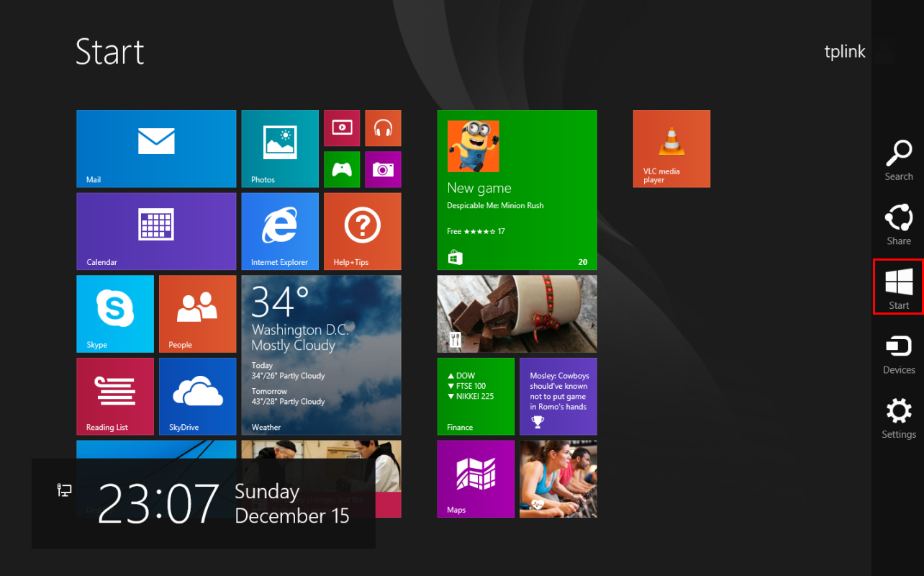Viewport: 924px width, 576px height.
Task: Open the magenta Camera tile
Action: tap(383, 169)
